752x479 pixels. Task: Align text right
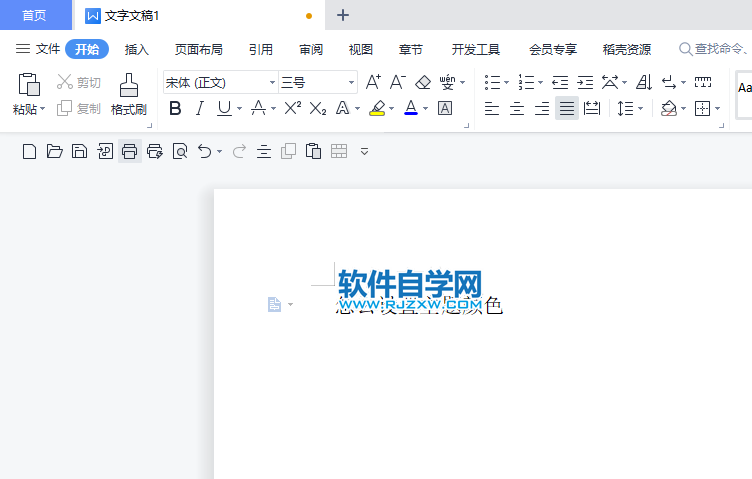coord(542,108)
